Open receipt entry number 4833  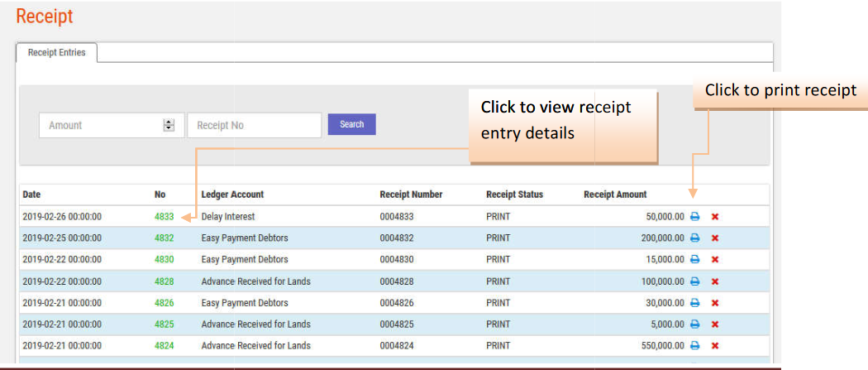pyautogui.click(x=164, y=217)
